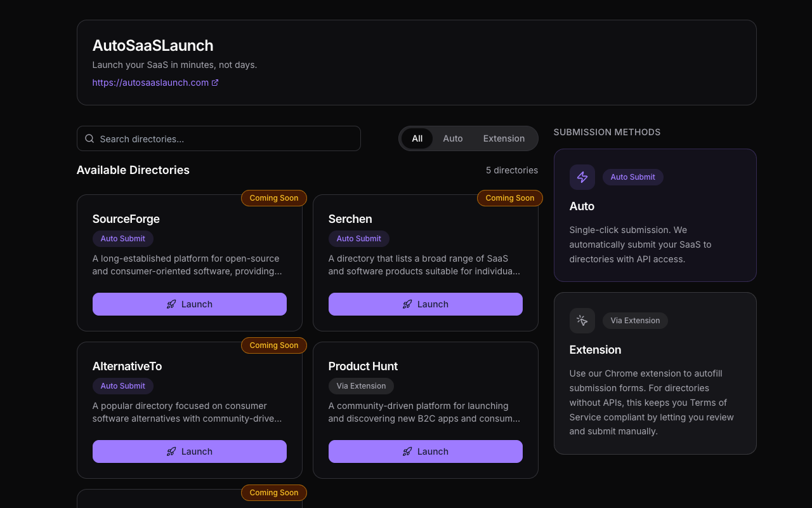Click the rocket icon on Product Hunt's Launch button

click(x=407, y=451)
